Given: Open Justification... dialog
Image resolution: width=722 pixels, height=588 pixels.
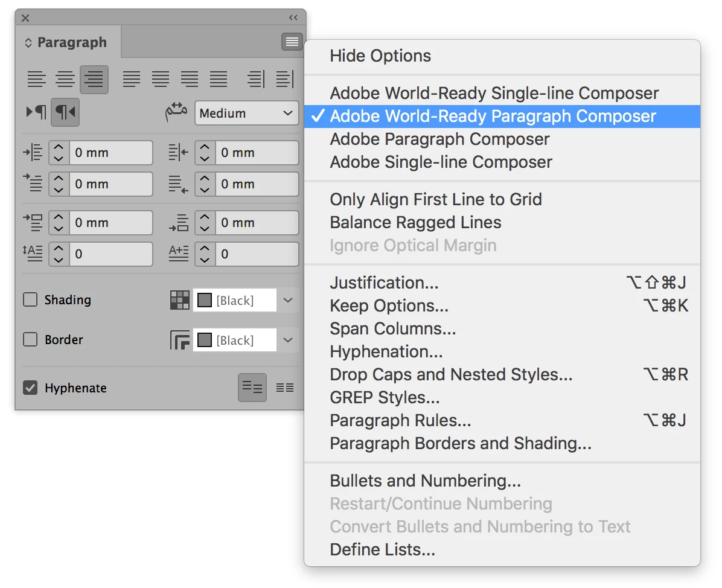Looking at the screenshot, I should point(502,283).
